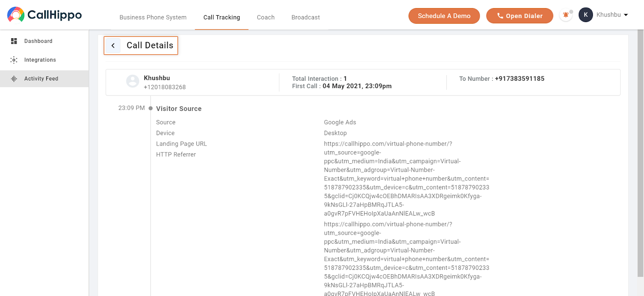Click To Number +917383591185

pyautogui.click(x=502, y=79)
